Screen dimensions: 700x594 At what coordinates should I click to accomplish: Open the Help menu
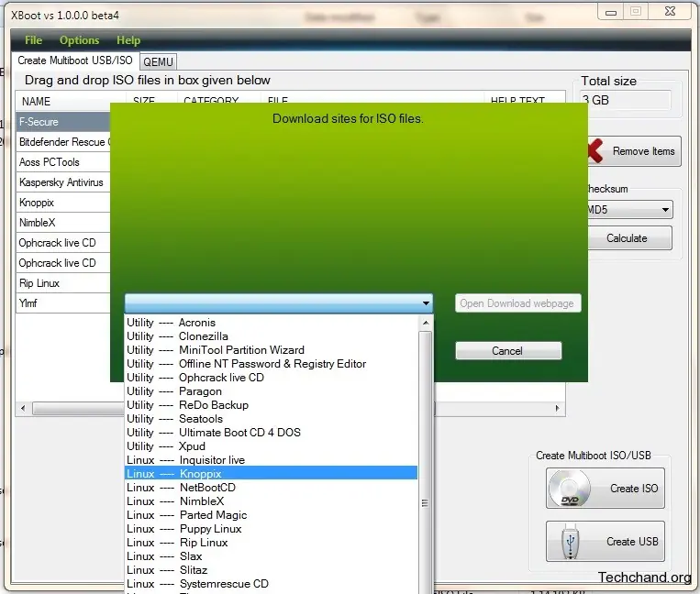click(x=128, y=40)
